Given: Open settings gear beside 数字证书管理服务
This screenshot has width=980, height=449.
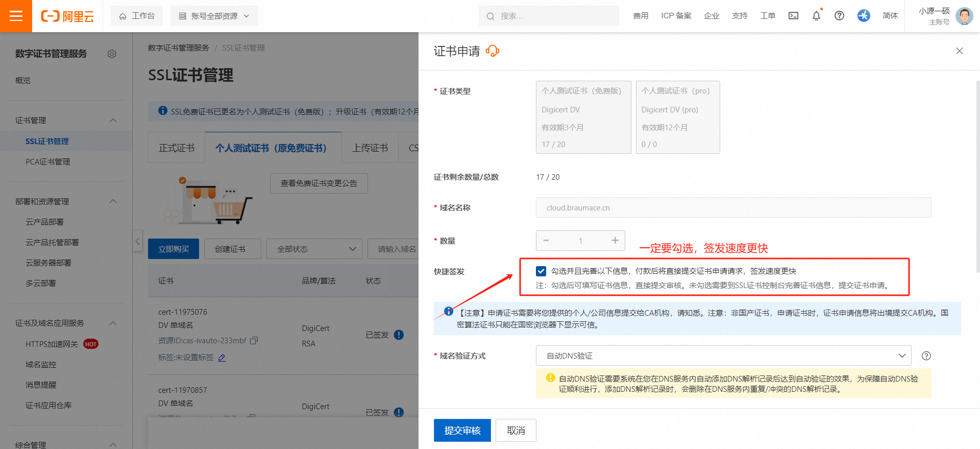Looking at the screenshot, I should click(x=112, y=54).
